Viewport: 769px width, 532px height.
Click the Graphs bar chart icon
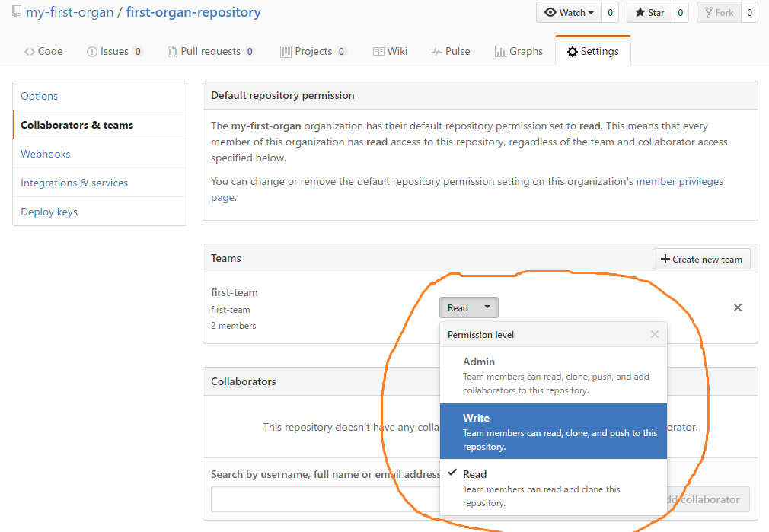tap(500, 52)
